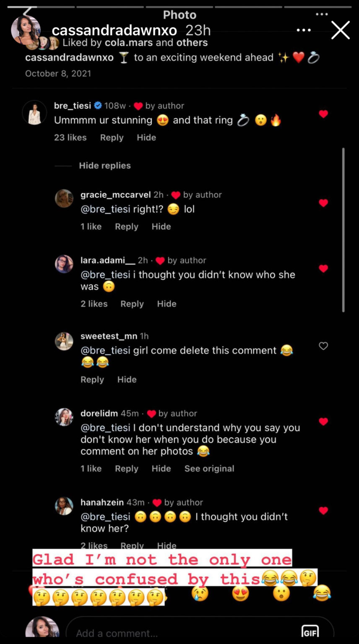Open the story options three-dot menu
Viewport: 359px width, 644px height.
coord(304,31)
